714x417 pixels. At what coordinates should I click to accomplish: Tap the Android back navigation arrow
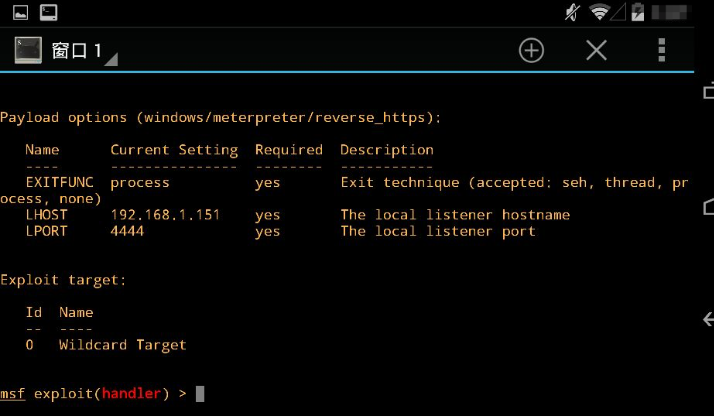709,320
